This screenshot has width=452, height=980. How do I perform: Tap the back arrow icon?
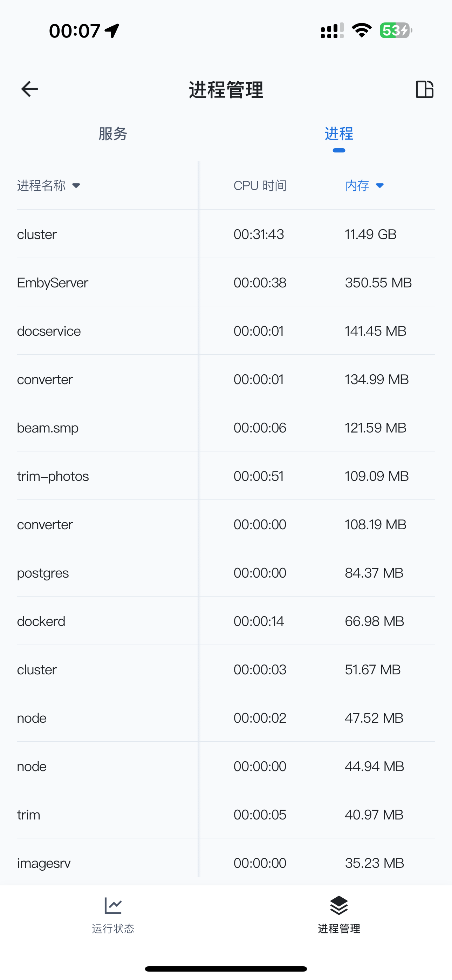[29, 89]
